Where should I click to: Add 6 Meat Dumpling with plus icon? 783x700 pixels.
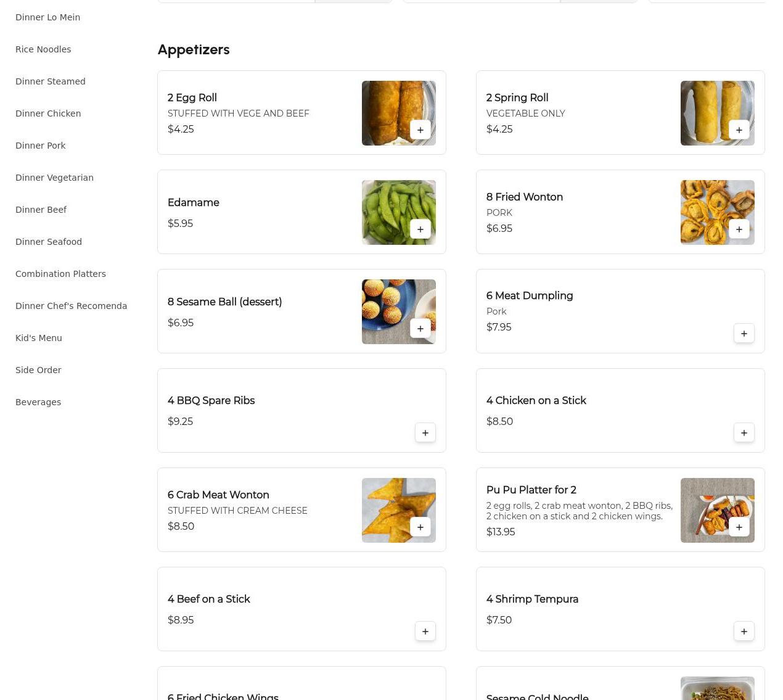(x=744, y=333)
